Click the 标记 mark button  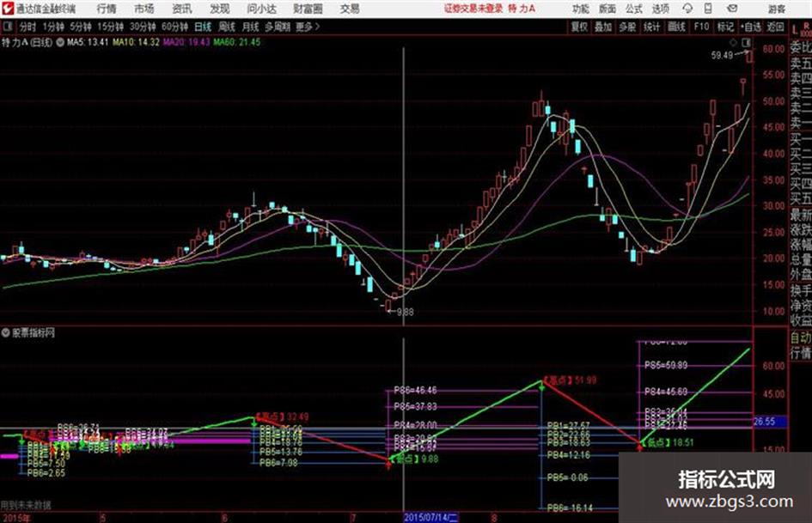point(725,27)
